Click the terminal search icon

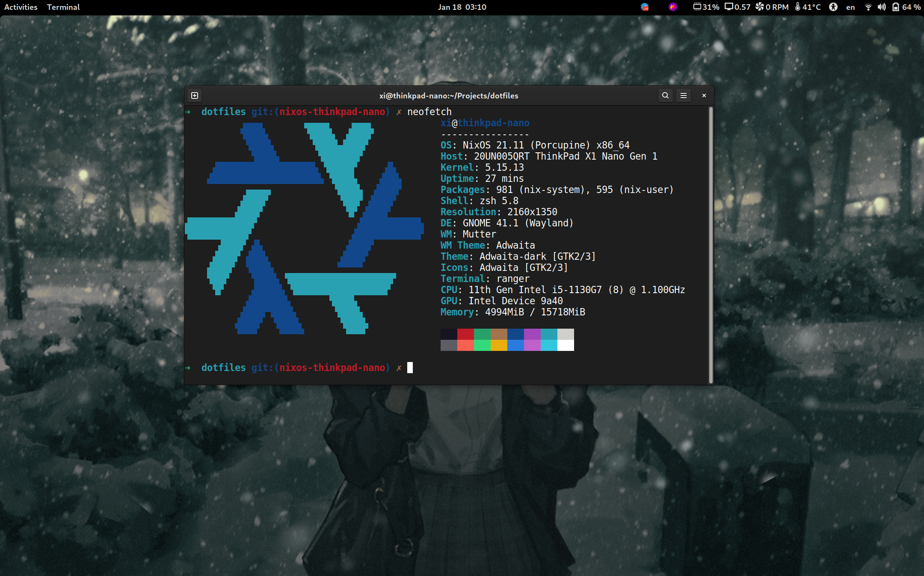665,95
